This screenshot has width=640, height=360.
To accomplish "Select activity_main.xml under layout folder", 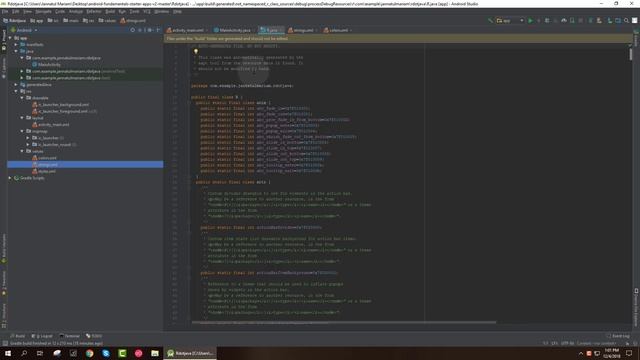I will pos(51,124).
